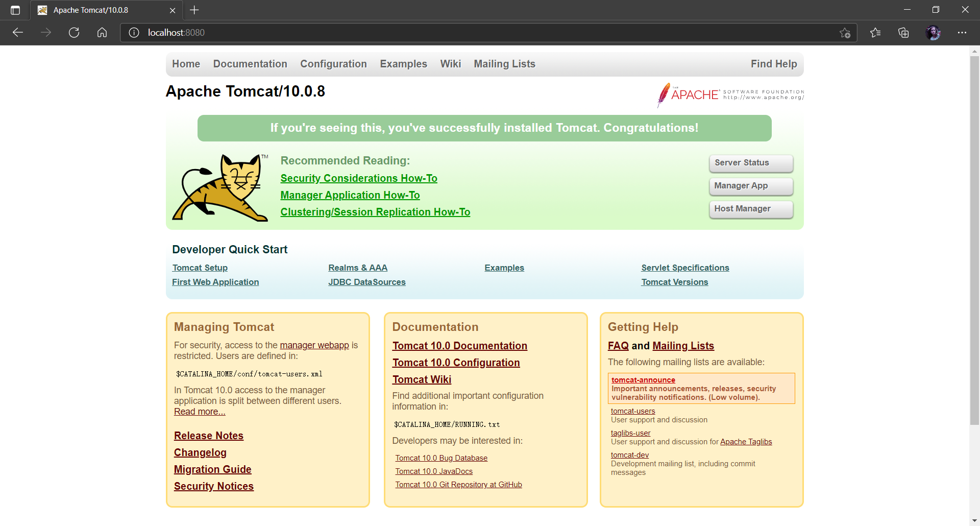The image size is (980, 526).
Task: Open the Apache Taglibs link
Action: (746, 442)
